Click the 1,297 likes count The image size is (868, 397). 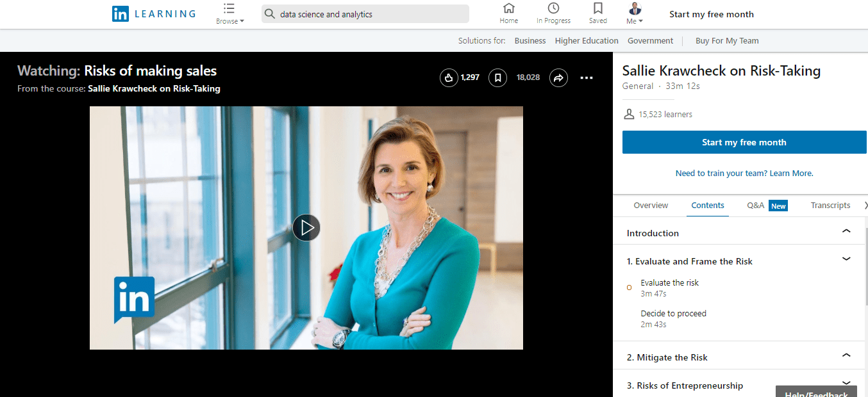(x=470, y=77)
